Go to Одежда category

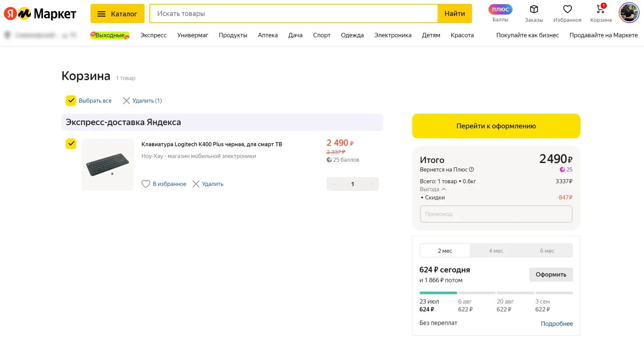click(x=352, y=35)
